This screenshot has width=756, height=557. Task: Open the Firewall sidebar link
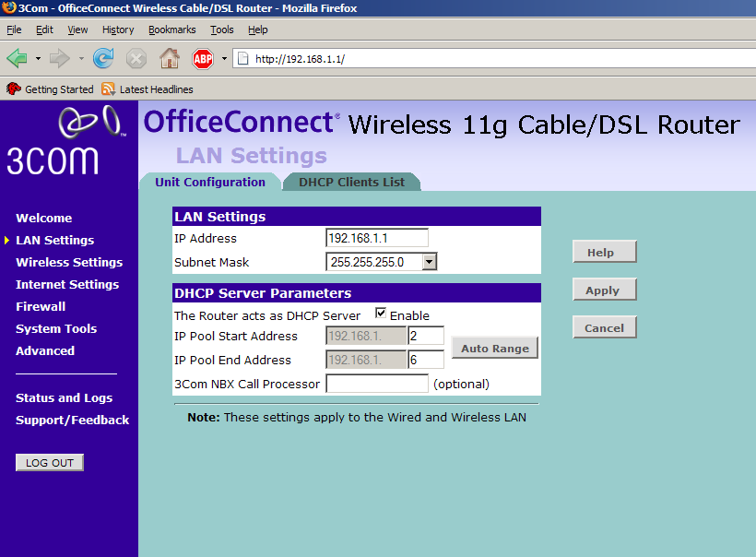click(41, 307)
